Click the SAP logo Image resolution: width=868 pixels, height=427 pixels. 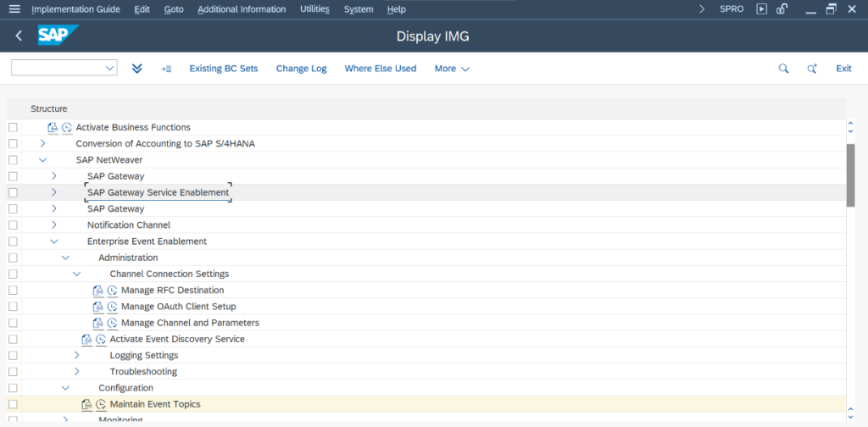point(58,36)
